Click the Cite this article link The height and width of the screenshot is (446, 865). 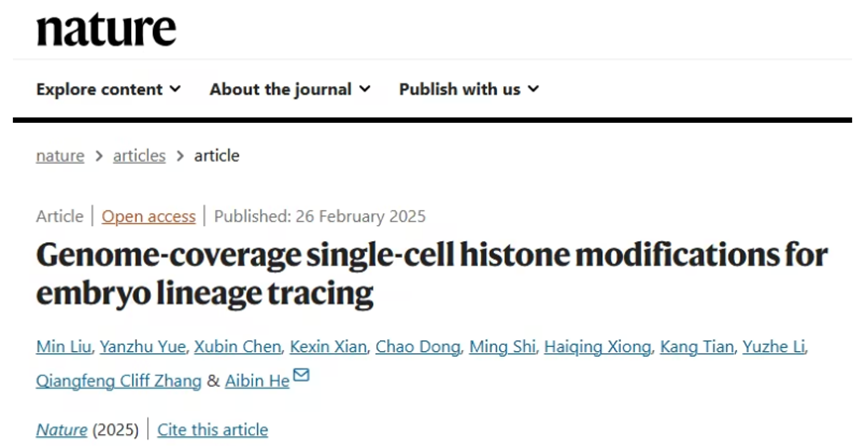pyautogui.click(x=212, y=429)
